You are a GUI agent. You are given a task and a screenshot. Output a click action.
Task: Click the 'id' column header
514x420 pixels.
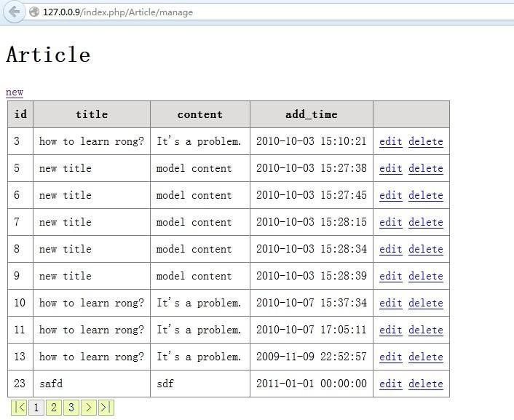(20, 114)
